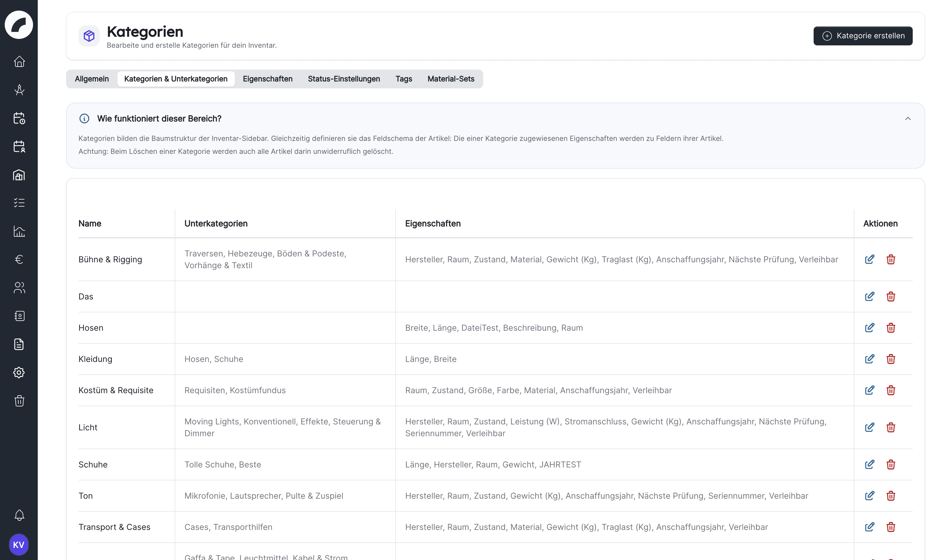
Task: Switch to the Material-Sets tab
Action: [450, 79]
